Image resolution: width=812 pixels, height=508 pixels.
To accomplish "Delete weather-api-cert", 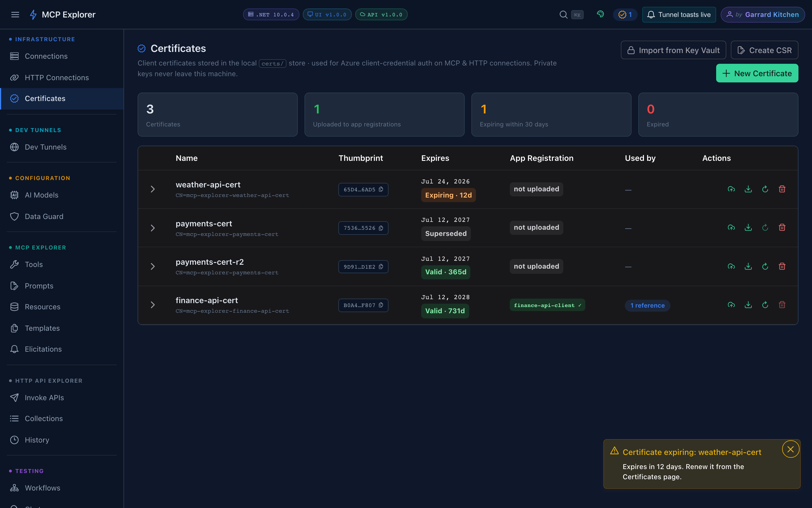I will [x=782, y=189].
